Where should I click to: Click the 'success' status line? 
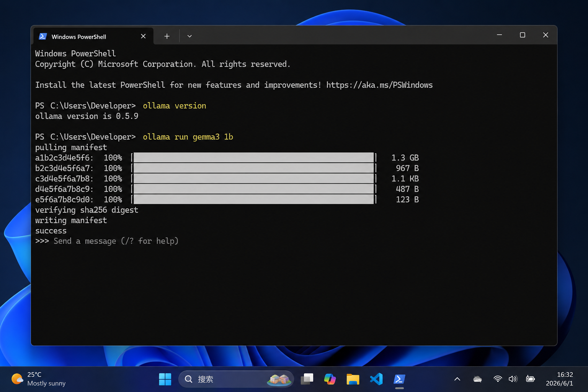(51, 231)
